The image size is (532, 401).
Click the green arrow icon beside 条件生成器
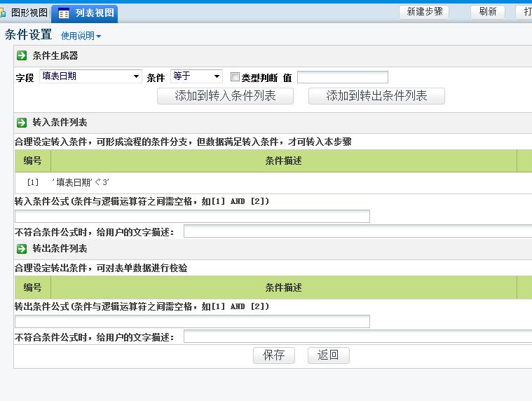click(x=22, y=55)
